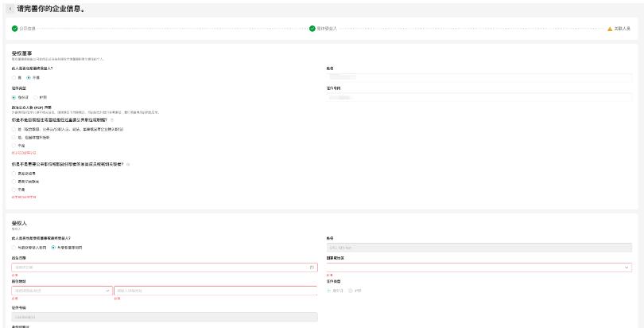Open the nationality/region dropdown for authorized person
Image resolution: width=644 pixels, height=328 pixels.
[479, 267]
